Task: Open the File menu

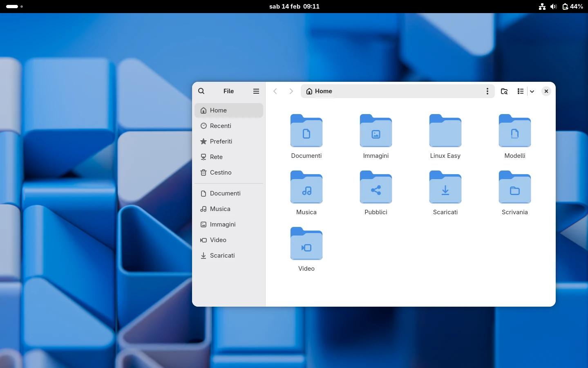Action: (x=228, y=91)
